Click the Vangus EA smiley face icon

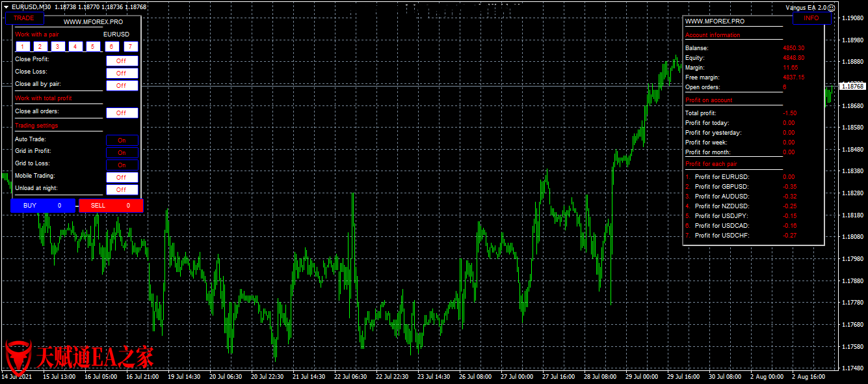click(831, 7)
